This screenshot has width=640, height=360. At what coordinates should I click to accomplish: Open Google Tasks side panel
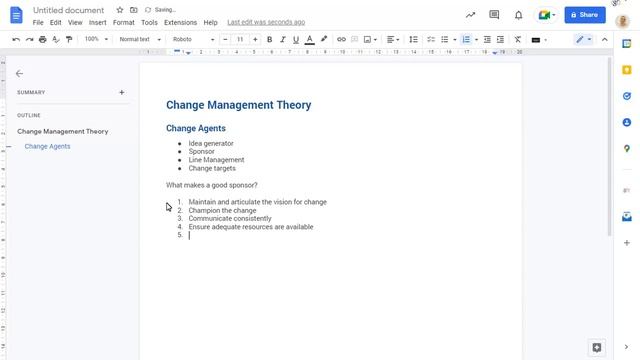point(627,96)
